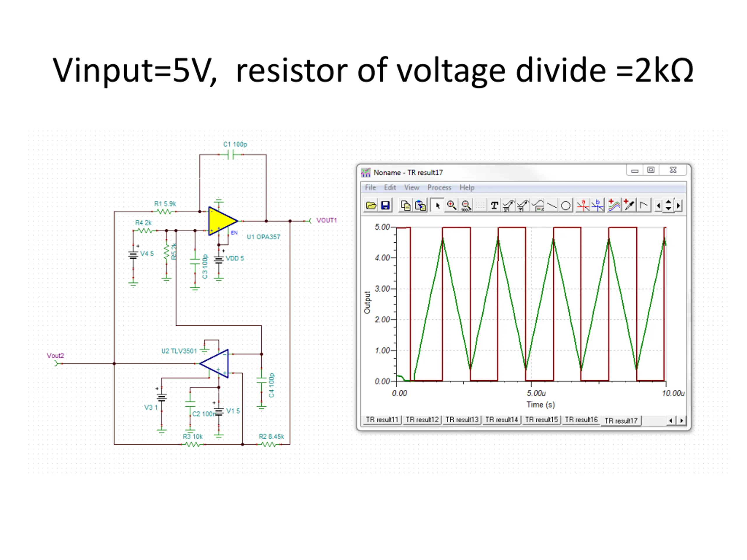This screenshot has width=747, height=560.
Task: Click the Paste clipboard icon
Action: [x=420, y=205]
